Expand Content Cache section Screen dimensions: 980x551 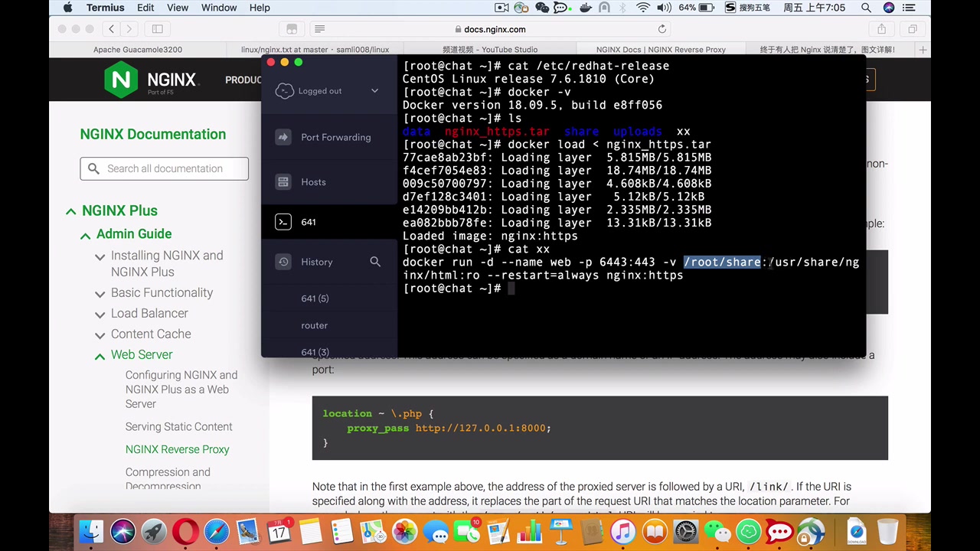tap(100, 335)
